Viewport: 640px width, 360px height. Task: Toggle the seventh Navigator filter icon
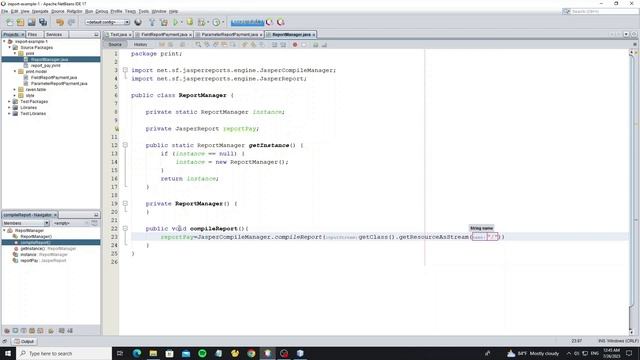[x=62, y=331]
